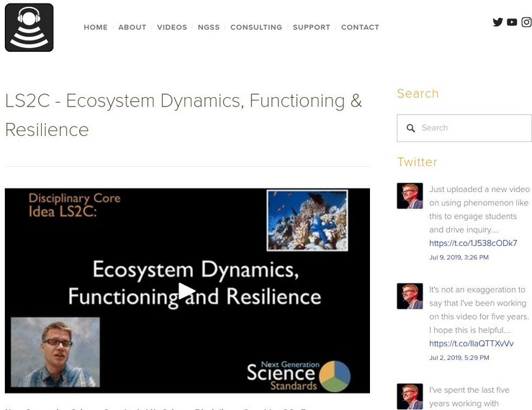This screenshot has height=410, width=532.
Task: Open the YouTube social icon
Action: (x=512, y=22)
